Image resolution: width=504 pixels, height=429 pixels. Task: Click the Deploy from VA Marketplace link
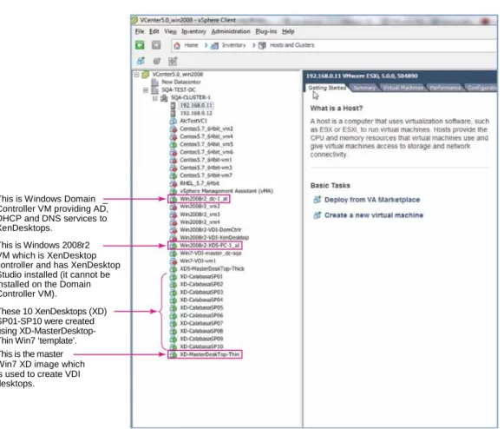pos(372,200)
